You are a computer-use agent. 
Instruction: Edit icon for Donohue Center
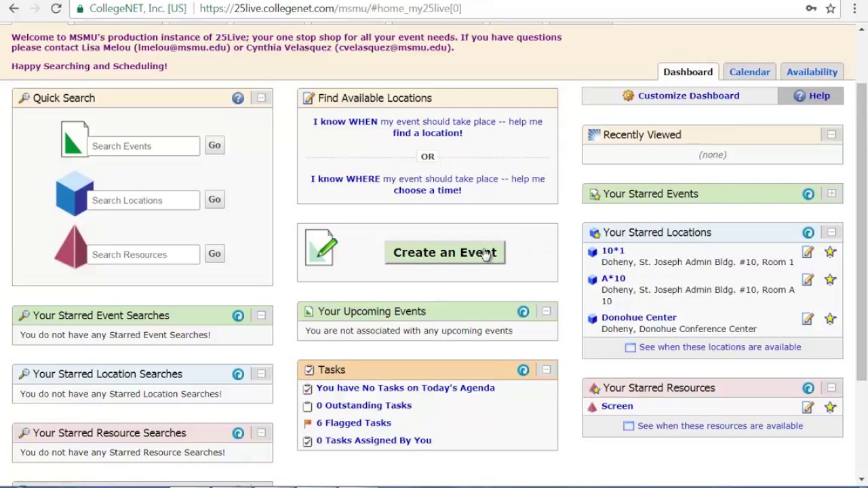pyautogui.click(x=808, y=319)
